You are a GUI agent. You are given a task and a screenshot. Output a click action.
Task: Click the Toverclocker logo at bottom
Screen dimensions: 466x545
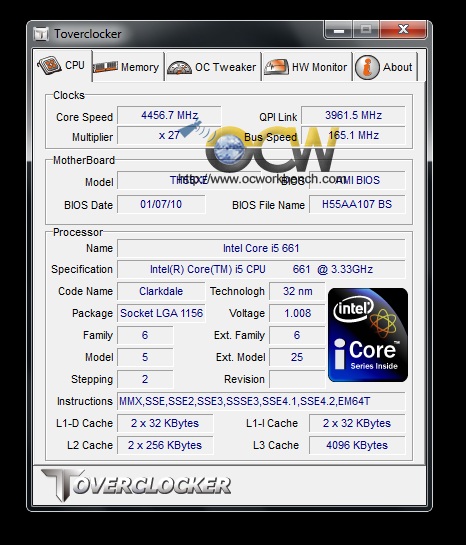(136, 485)
